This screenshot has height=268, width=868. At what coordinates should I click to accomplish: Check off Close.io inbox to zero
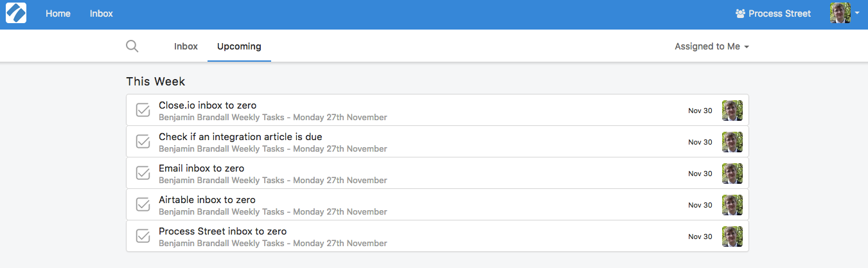point(143,111)
